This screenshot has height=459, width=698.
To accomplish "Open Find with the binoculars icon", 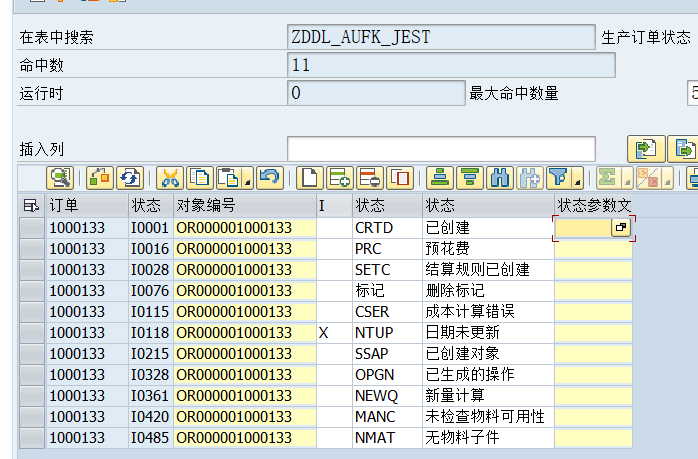I will coord(500,179).
